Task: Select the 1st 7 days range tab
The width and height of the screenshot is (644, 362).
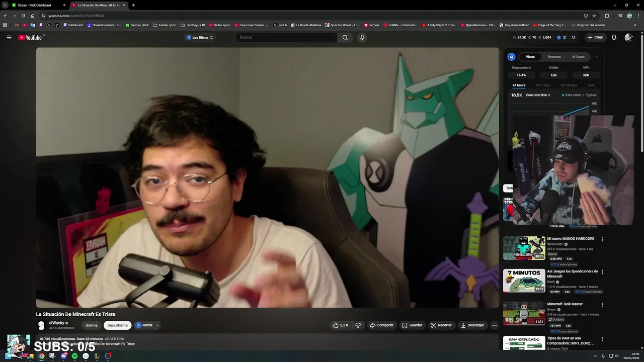Action: [543, 85]
